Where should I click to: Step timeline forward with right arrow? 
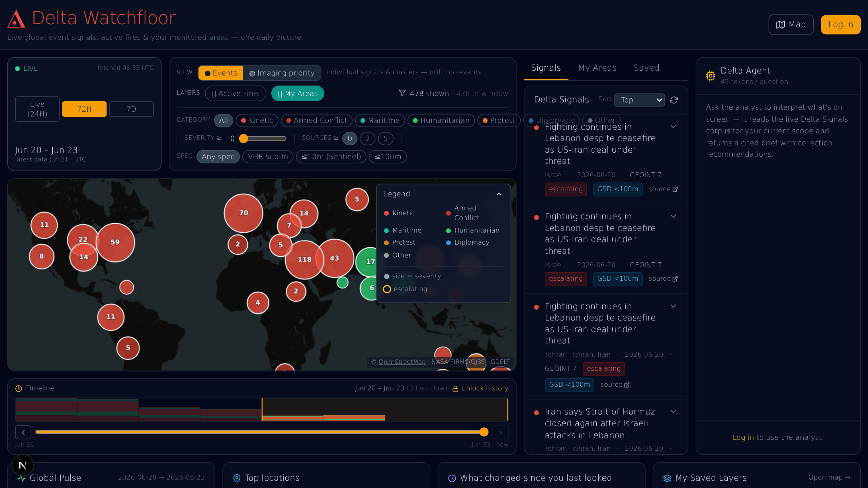500,432
